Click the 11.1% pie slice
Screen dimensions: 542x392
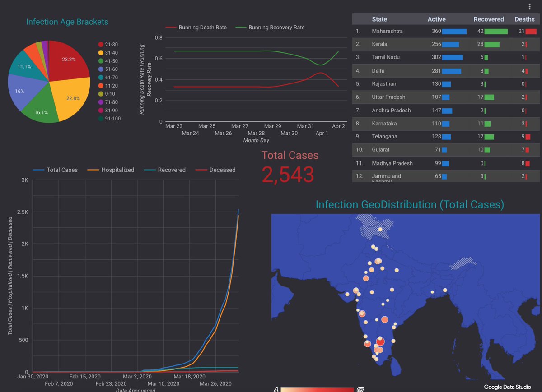[24, 66]
